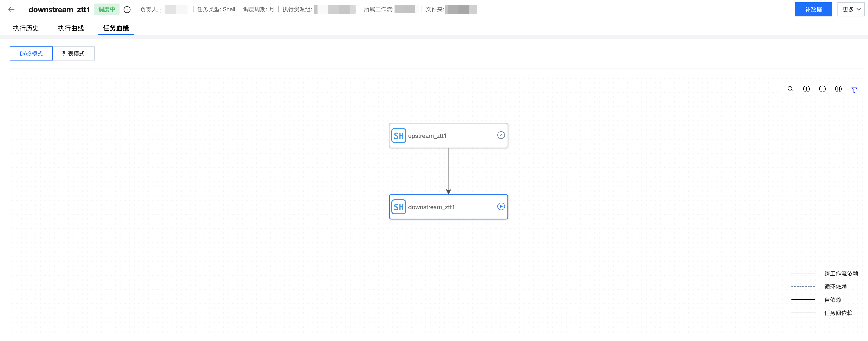Click the 调度中 status badge

click(x=107, y=9)
